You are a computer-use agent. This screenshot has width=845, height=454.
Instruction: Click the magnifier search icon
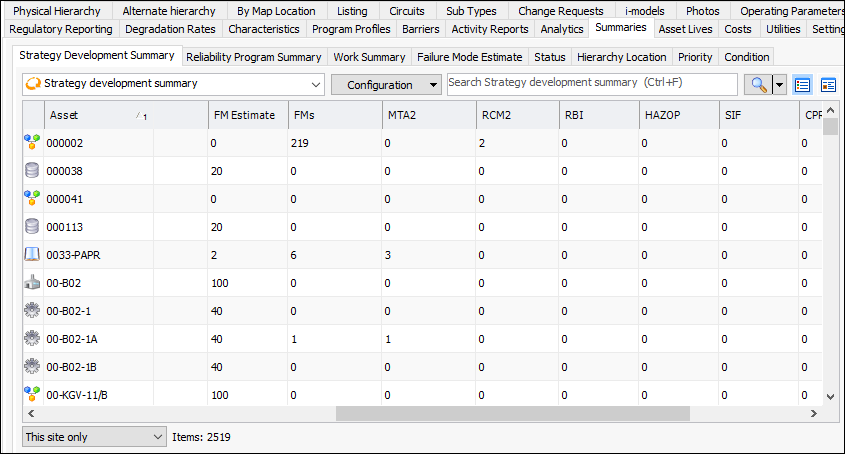tap(759, 85)
